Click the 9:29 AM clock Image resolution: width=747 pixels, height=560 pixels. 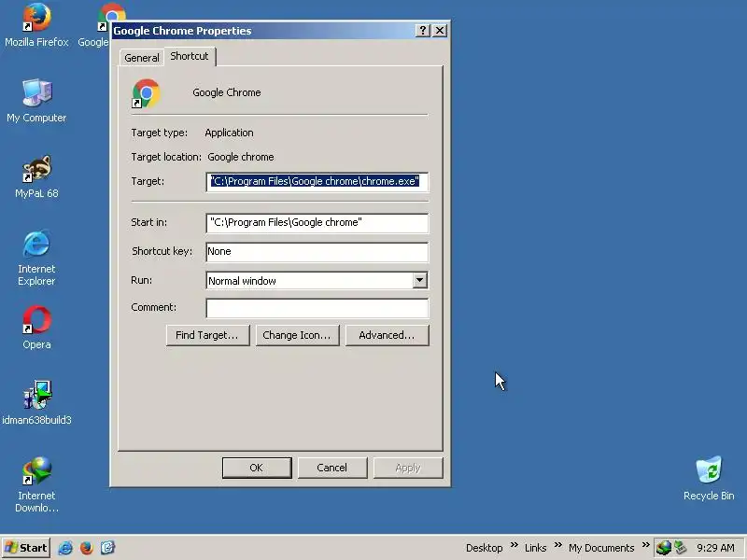tap(715, 548)
